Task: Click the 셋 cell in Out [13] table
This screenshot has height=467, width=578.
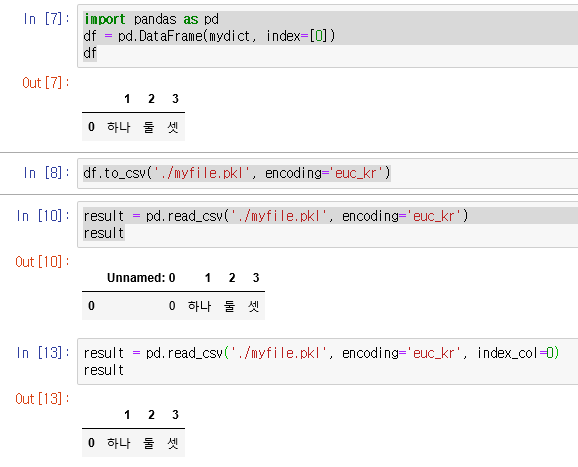Action: [173, 443]
